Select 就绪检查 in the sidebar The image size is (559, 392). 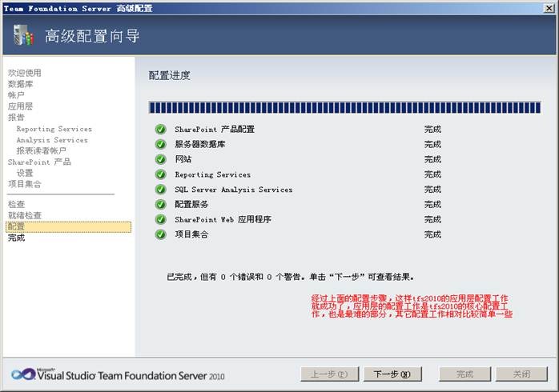coord(25,215)
